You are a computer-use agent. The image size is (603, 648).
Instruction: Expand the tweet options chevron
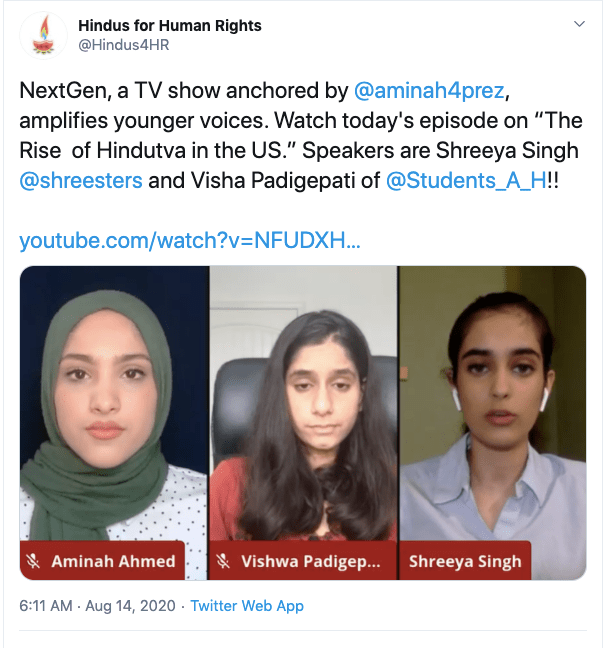tap(579, 24)
